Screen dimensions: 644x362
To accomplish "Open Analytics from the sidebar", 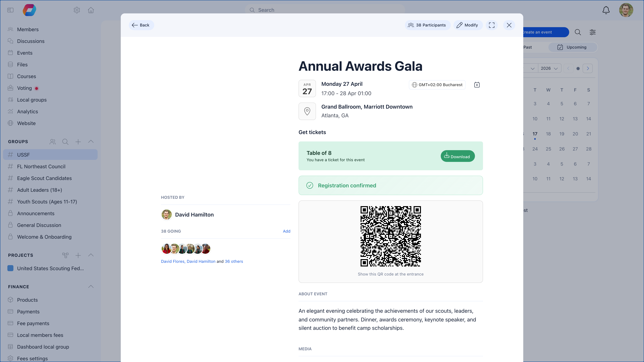I will pyautogui.click(x=28, y=111).
